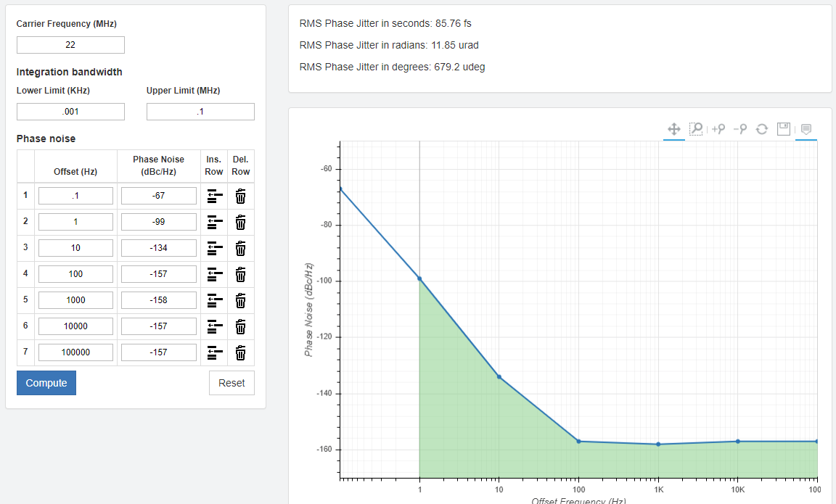Image resolution: width=836 pixels, height=504 pixels.
Task: Insert a row at phase noise row 3
Action: click(214, 248)
